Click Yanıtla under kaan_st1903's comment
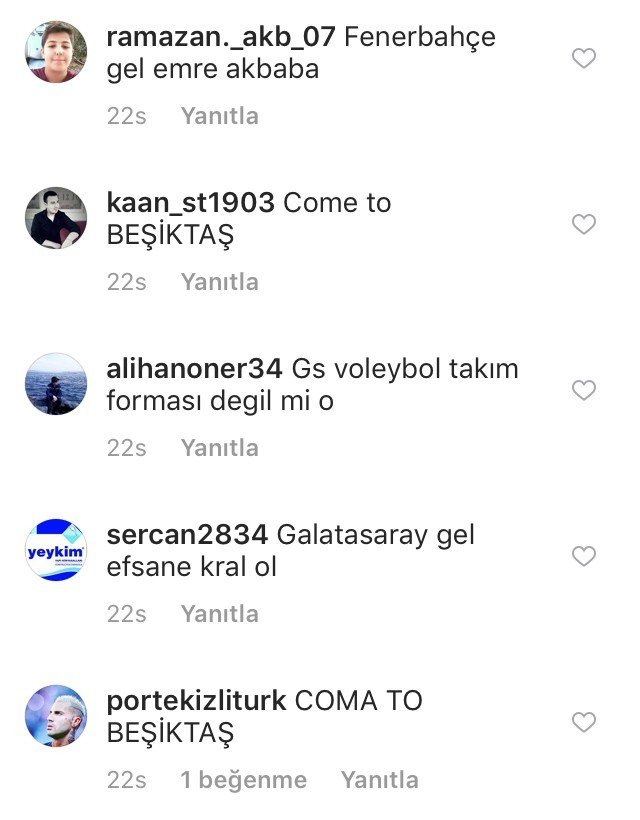Screen dimensions: 640x820 [220, 282]
